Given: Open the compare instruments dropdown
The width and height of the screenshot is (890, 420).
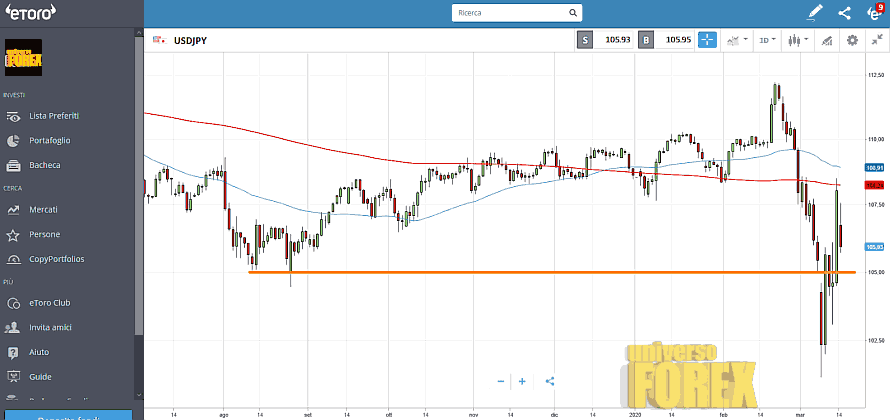Looking at the screenshot, I should pyautogui.click(x=737, y=40).
